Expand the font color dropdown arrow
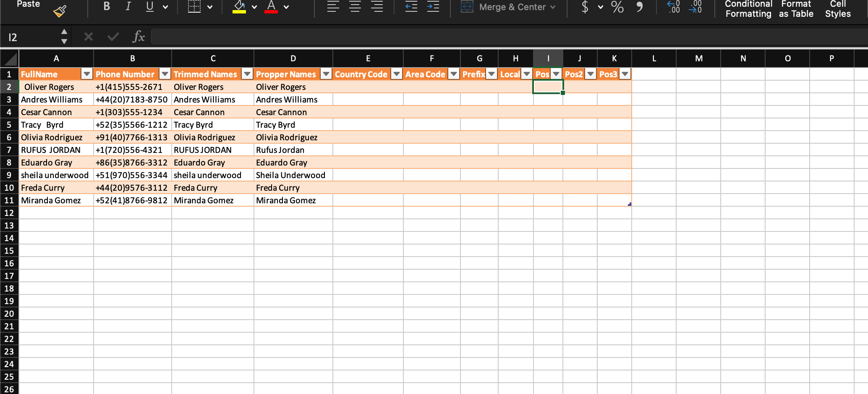This screenshot has height=394, width=868. (286, 7)
